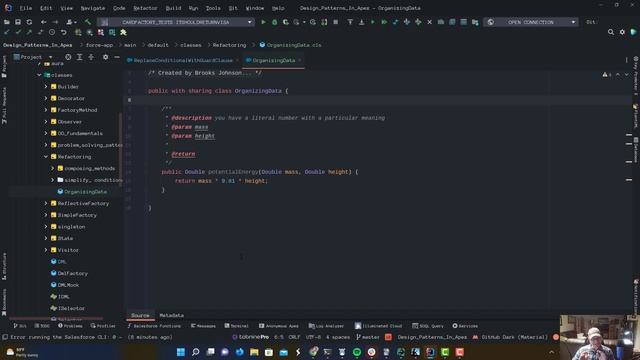640x360 pixels.
Task: Click the Save All toolbar icon
Action: tap(18, 22)
